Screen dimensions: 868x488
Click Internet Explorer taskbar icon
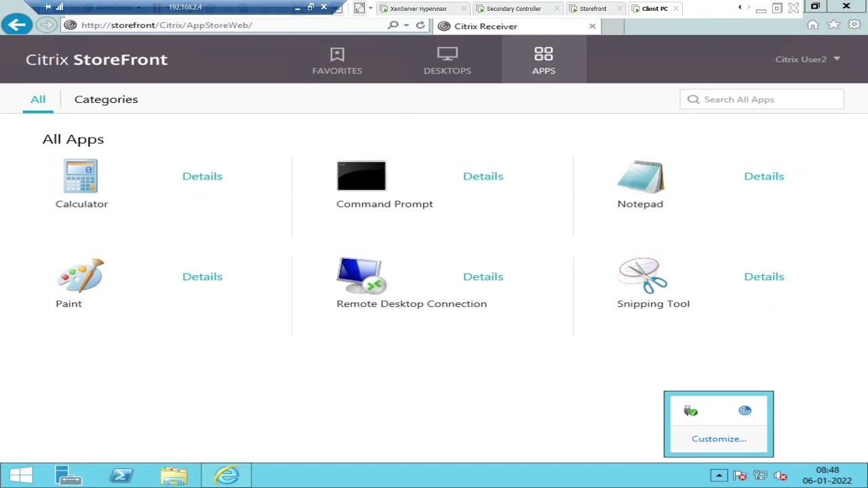[x=226, y=476]
